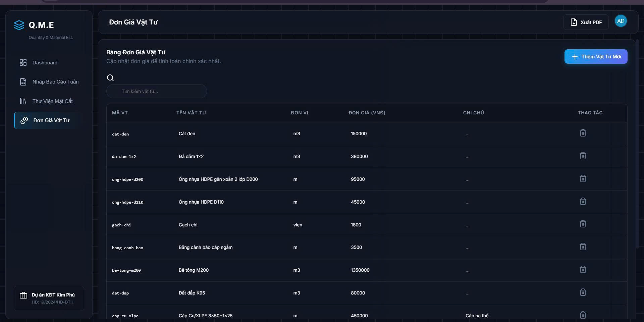Click the GHI CHÚ column header
644x322 pixels.
[x=474, y=113]
